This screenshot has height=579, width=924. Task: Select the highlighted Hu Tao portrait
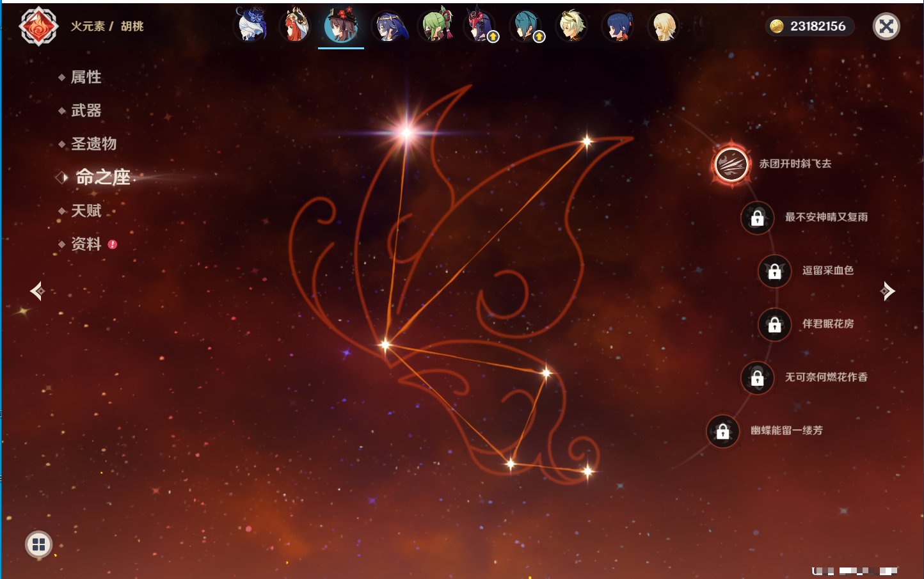coord(341,26)
